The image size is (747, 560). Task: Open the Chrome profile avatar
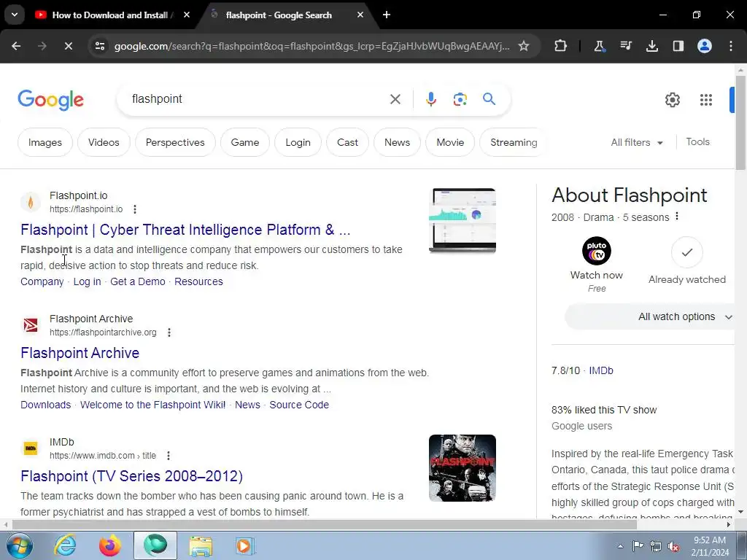705,46
